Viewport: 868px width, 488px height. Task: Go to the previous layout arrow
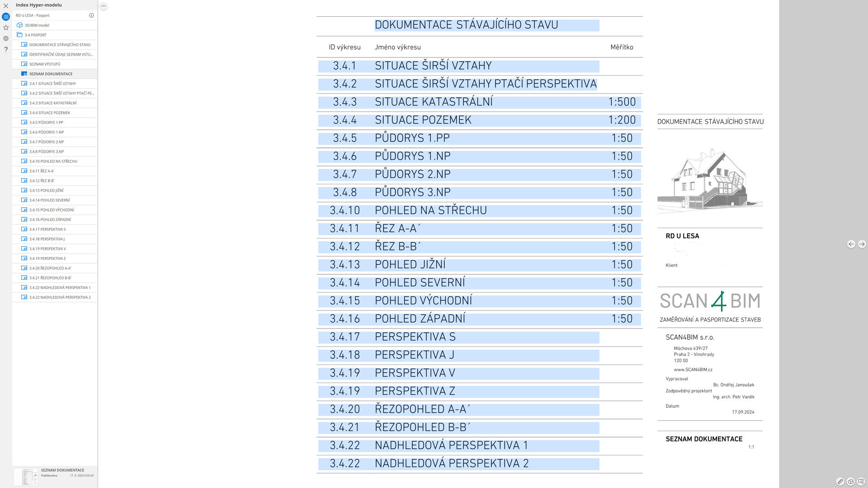851,244
